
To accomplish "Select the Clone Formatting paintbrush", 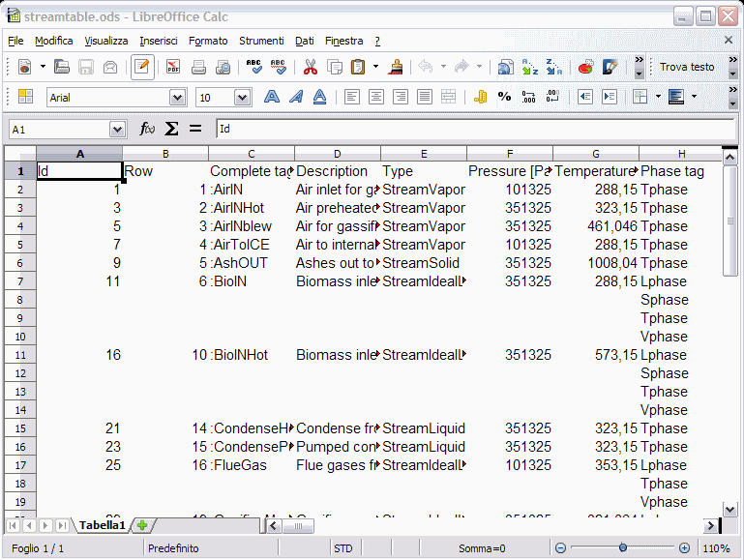I will coord(395,67).
